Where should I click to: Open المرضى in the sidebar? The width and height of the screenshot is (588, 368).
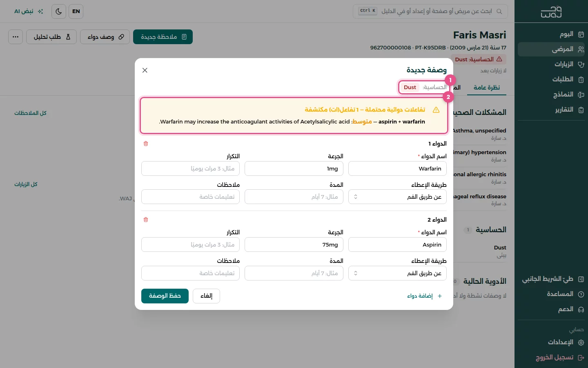point(551,49)
